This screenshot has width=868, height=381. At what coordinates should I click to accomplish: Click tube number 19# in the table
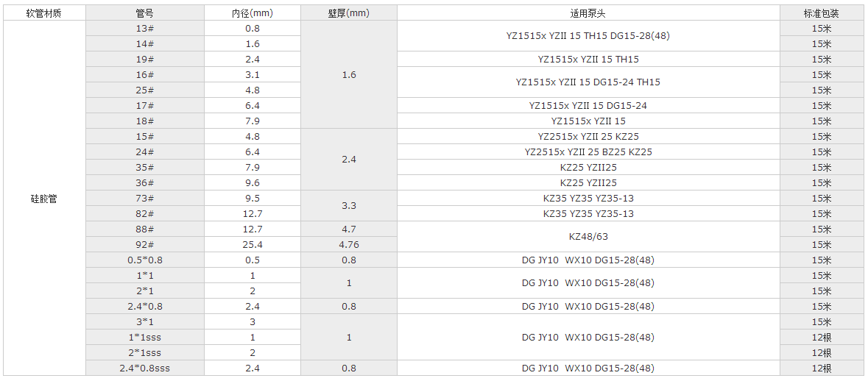click(144, 60)
